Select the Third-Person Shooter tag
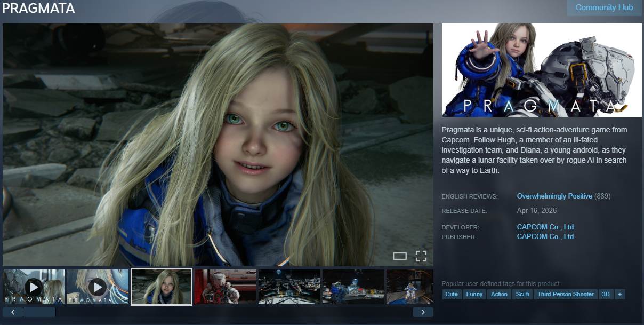Screen dimensions: 644x325 [566, 294]
